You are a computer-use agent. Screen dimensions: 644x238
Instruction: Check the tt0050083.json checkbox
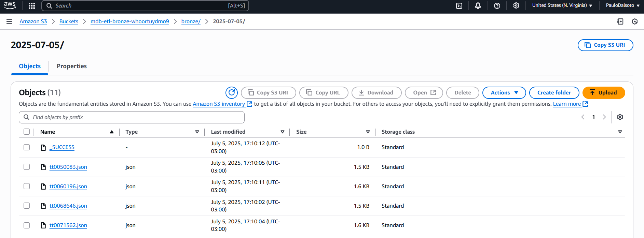(27, 167)
